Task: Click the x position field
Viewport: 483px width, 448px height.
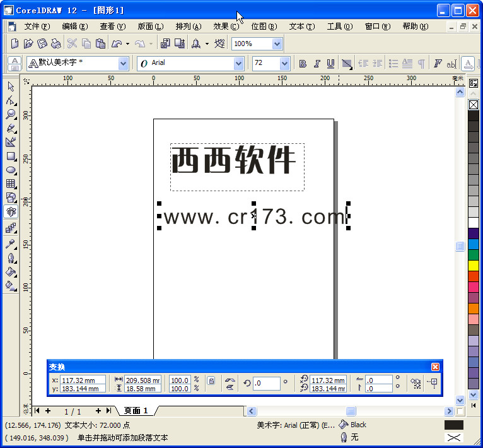Action: click(83, 380)
